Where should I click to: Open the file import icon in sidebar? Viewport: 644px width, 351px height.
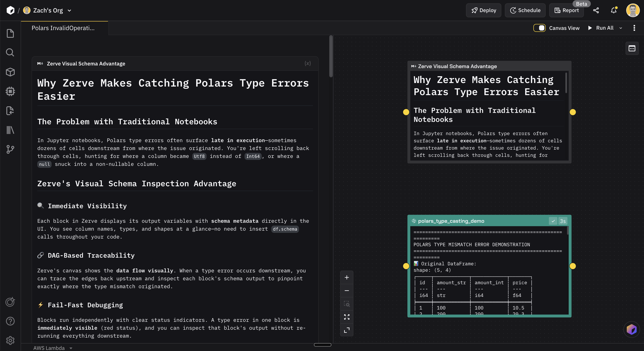coord(10,111)
